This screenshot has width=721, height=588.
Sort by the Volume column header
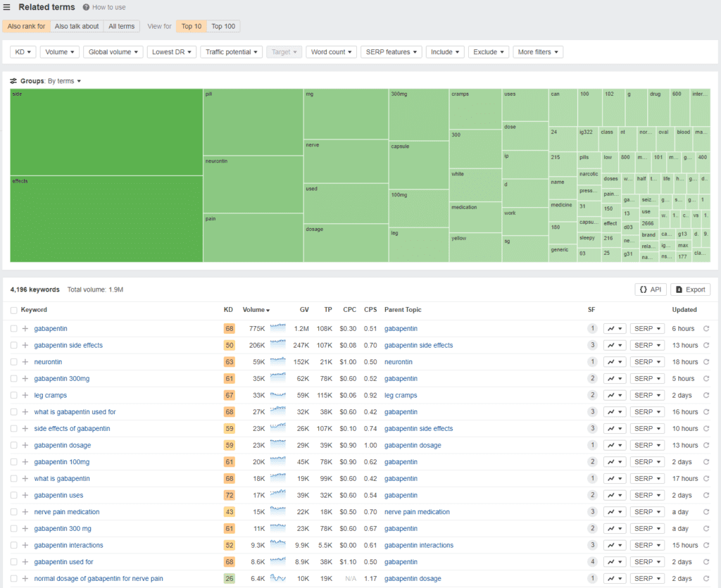256,310
